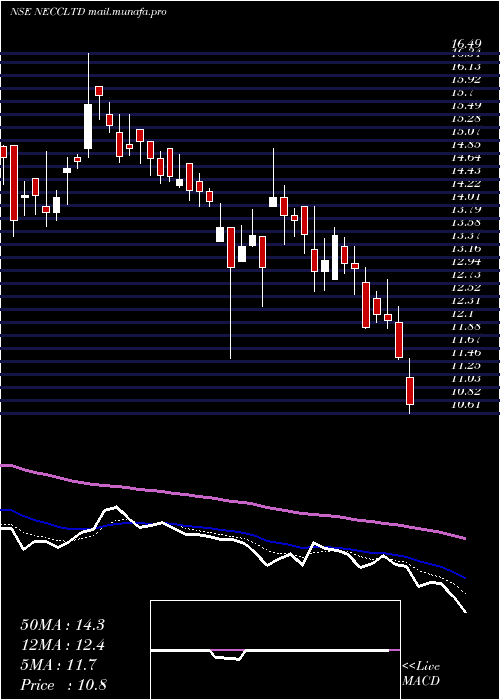Click the 11.46 price axis label
The width and height of the screenshot is (500, 700).
(x=466, y=352)
